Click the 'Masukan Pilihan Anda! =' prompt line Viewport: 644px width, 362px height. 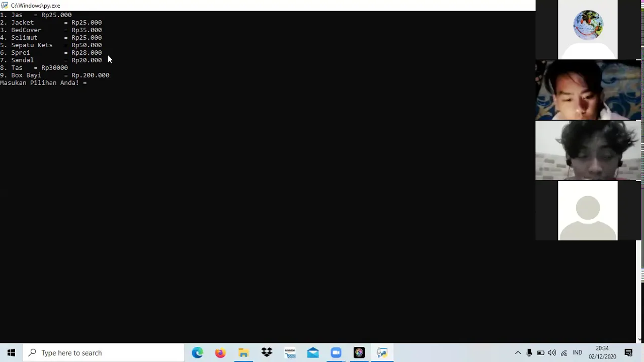point(43,83)
